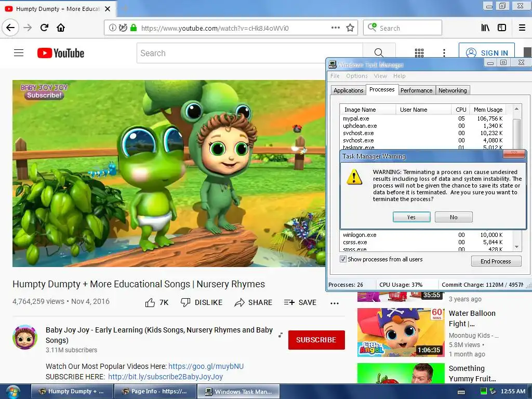Screen dimensions: 532x399
Task: Toggle the browser sidebar icon
Action: [x=502, y=28]
